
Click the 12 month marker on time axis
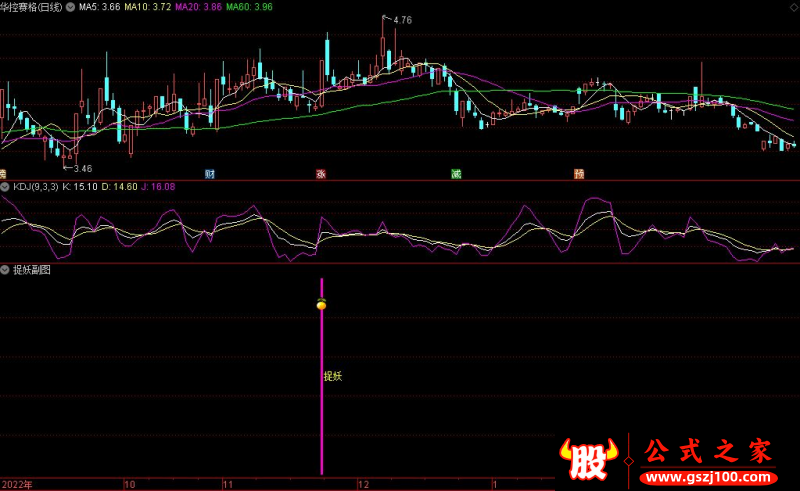coord(362,484)
